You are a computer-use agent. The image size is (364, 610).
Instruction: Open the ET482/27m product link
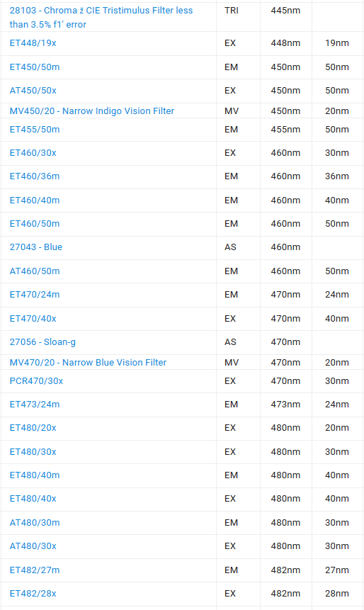35,570
